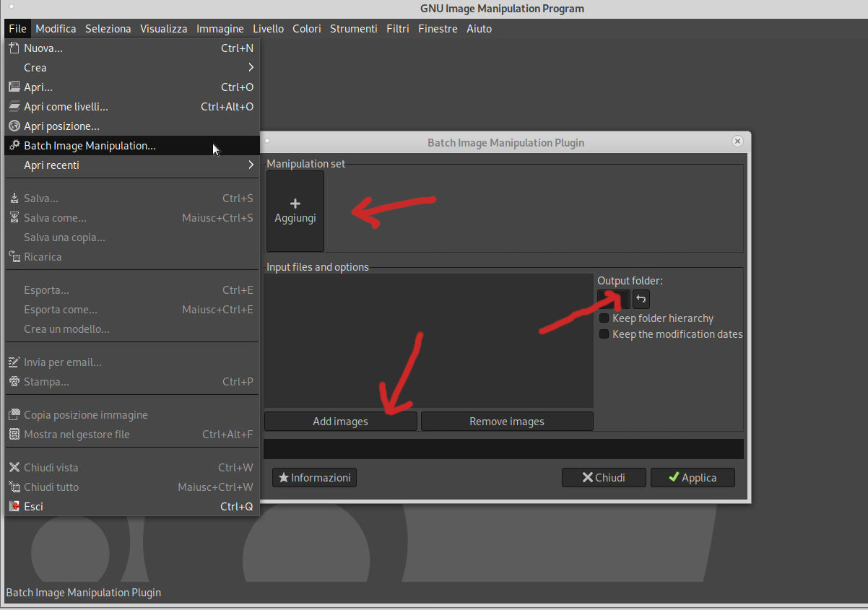Click the Manipulation set heading

[306, 164]
